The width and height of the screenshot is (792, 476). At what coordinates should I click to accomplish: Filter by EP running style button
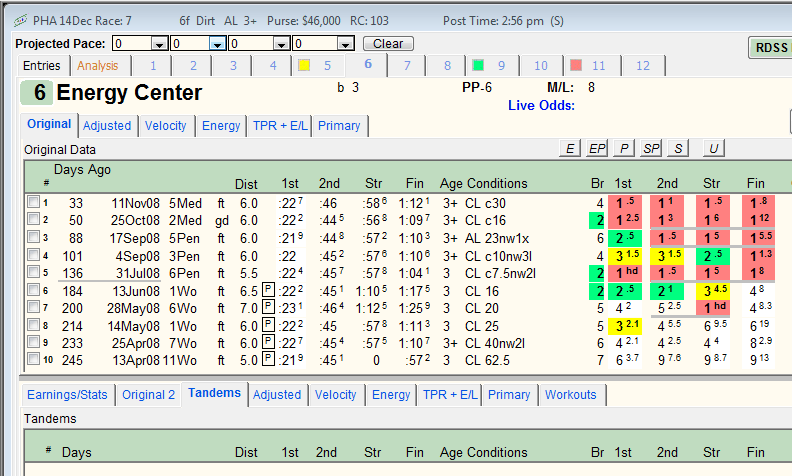coord(597,149)
